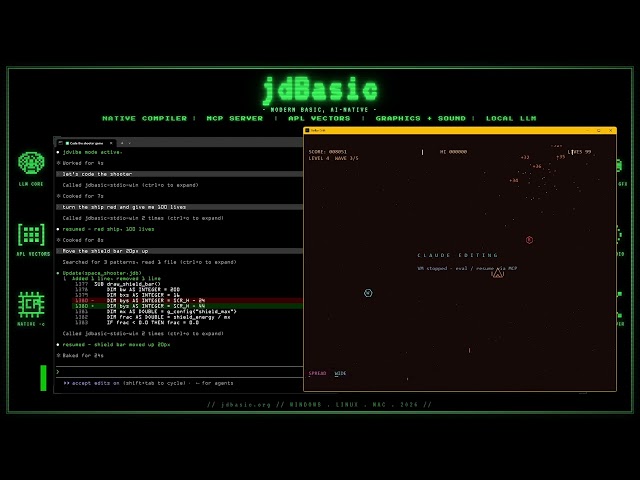Click 'LOCAL LLM' header label
This screenshot has height=480, width=640.
pyautogui.click(x=511, y=118)
